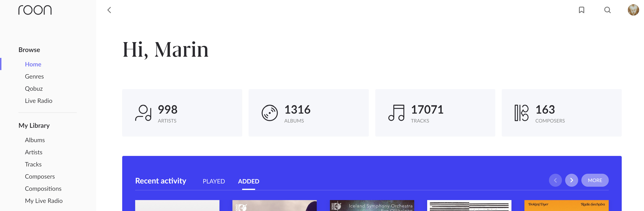Viewport: 644px width, 211px height.
Task: Switch to the PLAYED tab
Action: tap(214, 181)
